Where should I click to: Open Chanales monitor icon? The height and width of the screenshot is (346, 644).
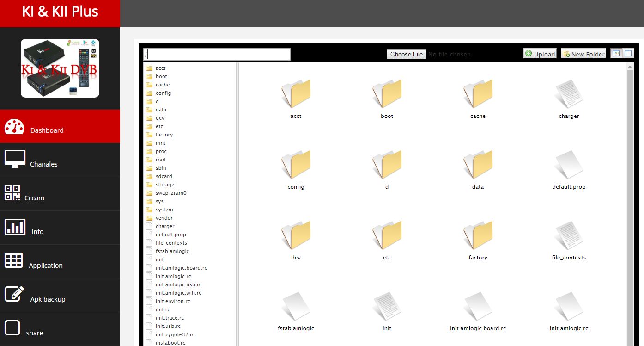click(x=15, y=160)
